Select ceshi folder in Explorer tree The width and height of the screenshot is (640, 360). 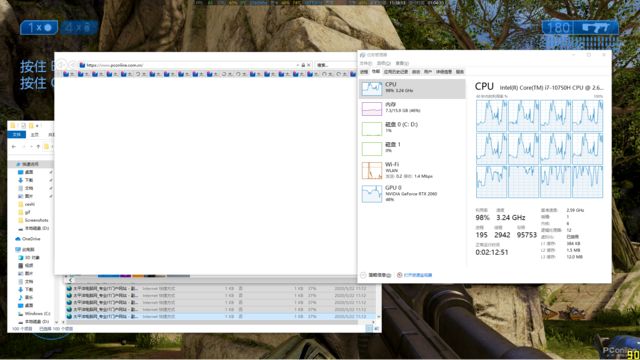coord(29,204)
